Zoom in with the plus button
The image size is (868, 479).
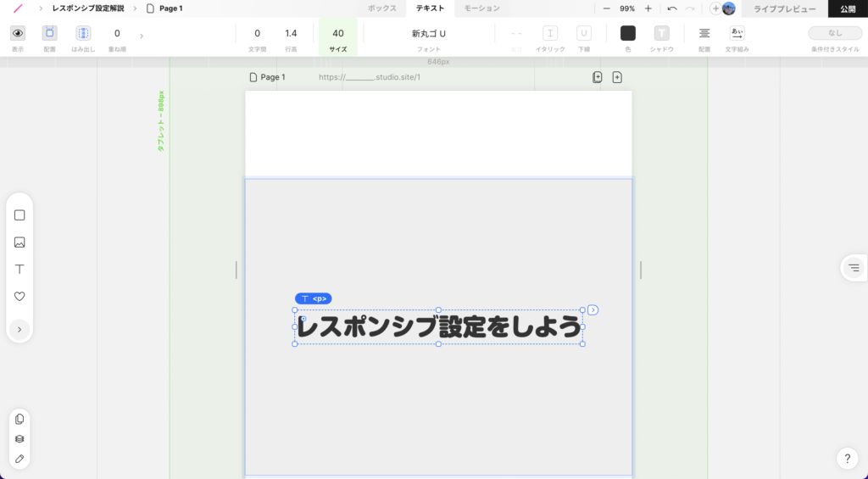[648, 8]
